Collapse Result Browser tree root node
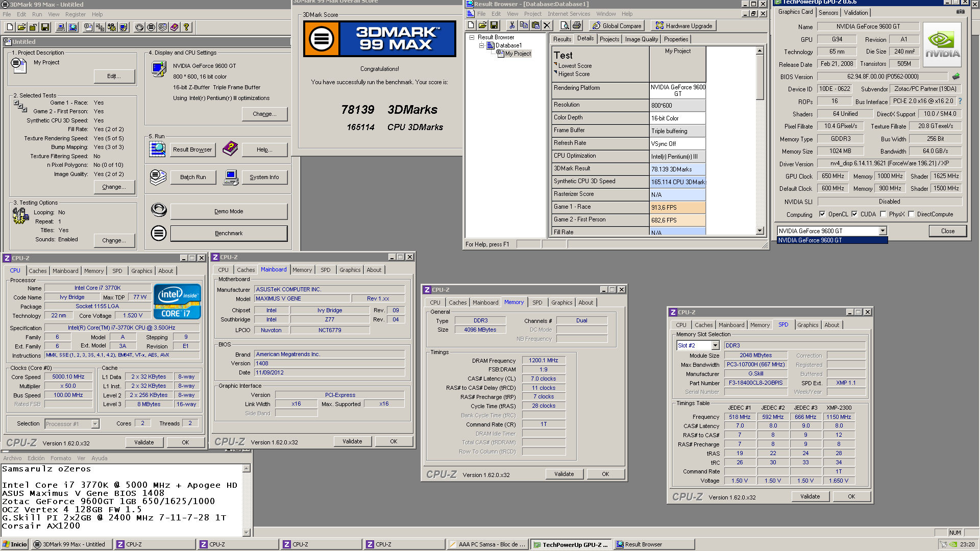The image size is (980, 551). [x=472, y=37]
